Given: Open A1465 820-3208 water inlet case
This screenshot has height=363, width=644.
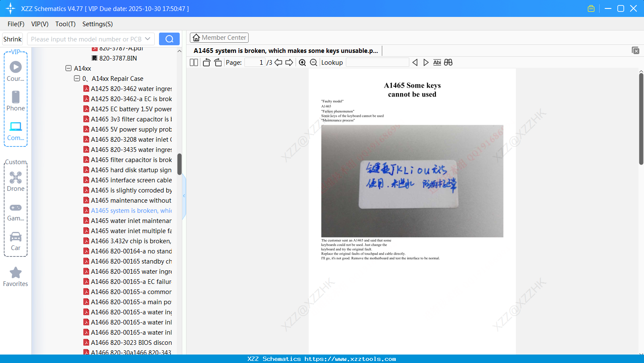Looking at the screenshot, I should 128,139.
